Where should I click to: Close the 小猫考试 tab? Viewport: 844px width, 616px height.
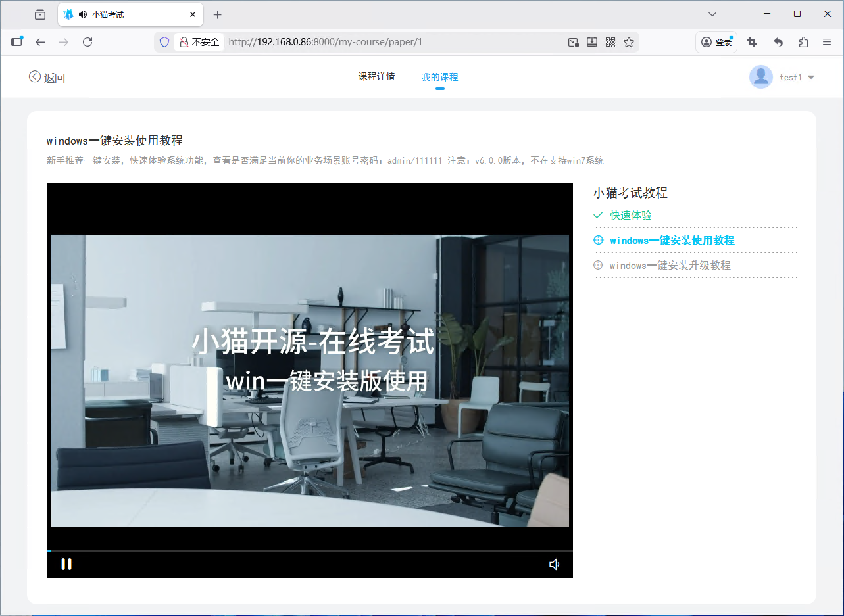(x=193, y=14)
